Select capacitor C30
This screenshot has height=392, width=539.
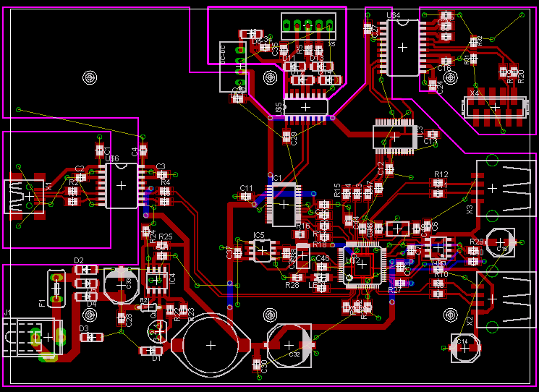point(257,365)
